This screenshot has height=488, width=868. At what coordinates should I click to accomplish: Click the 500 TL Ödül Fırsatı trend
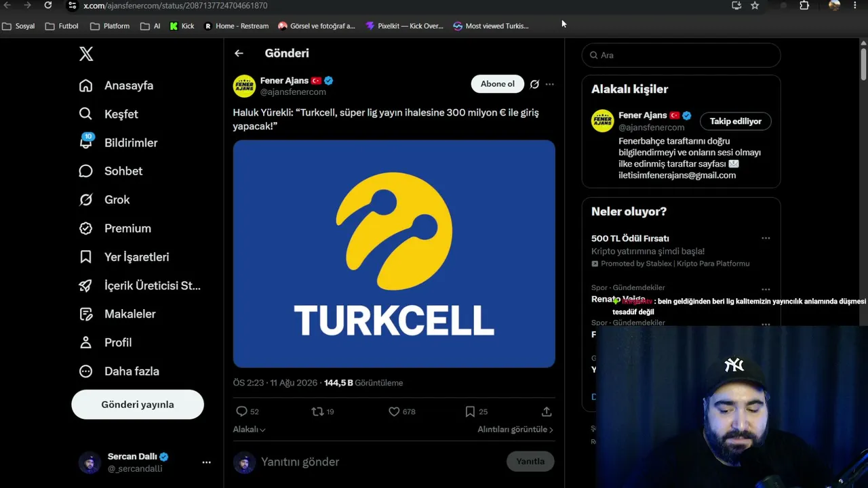[630, 238]
